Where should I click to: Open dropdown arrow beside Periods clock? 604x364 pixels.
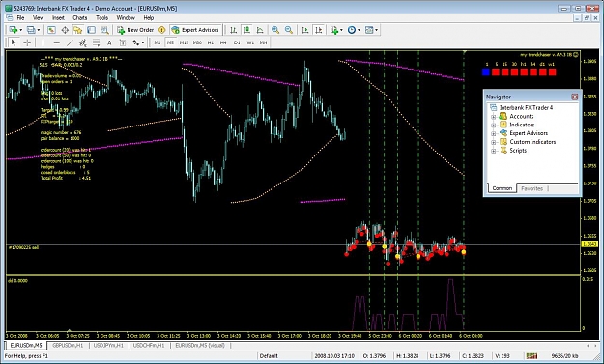click(359, 30)
